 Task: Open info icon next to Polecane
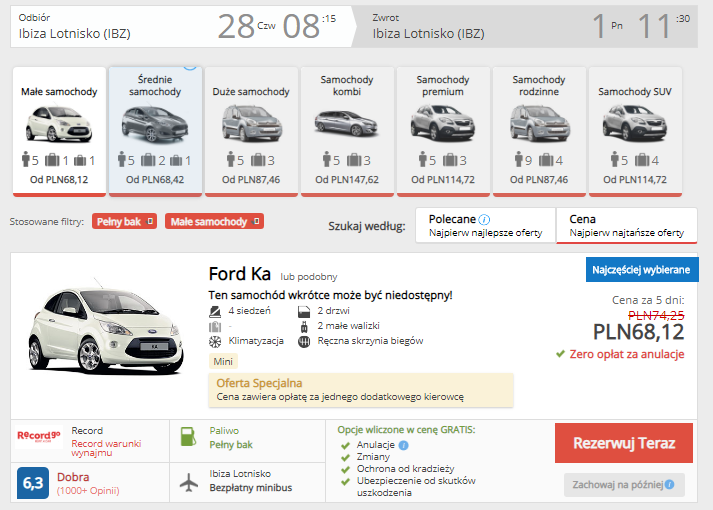(x=485, y=220)
